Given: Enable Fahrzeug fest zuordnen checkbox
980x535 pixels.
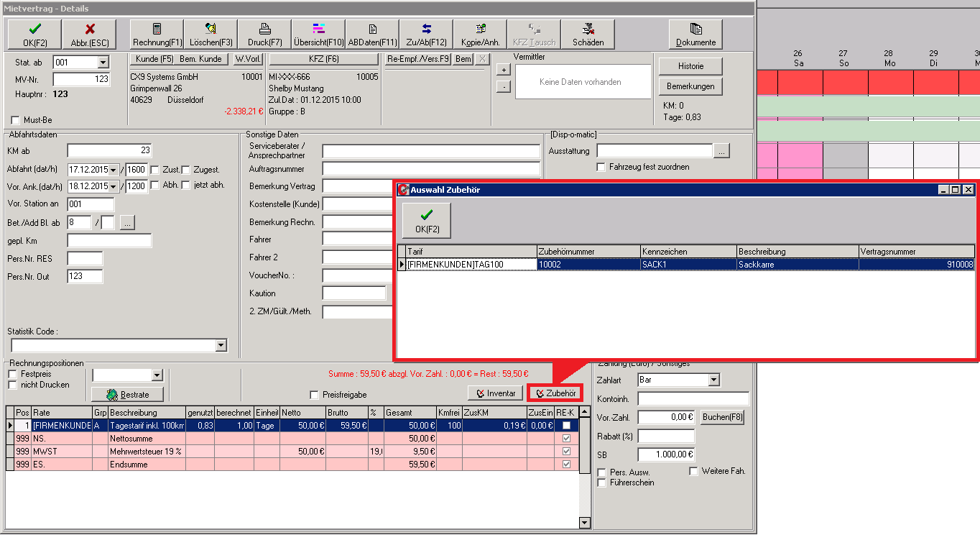Looking at the screenshot, I should click(601, 167).
